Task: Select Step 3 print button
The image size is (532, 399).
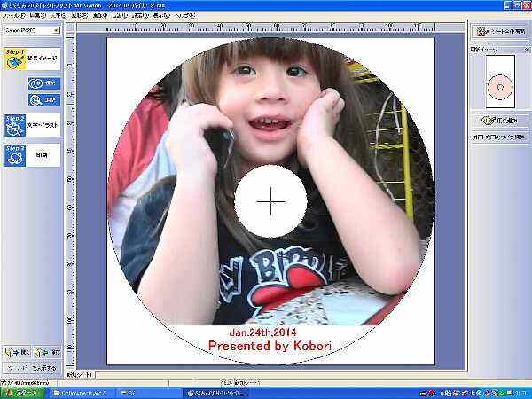Action: point(32,155)
